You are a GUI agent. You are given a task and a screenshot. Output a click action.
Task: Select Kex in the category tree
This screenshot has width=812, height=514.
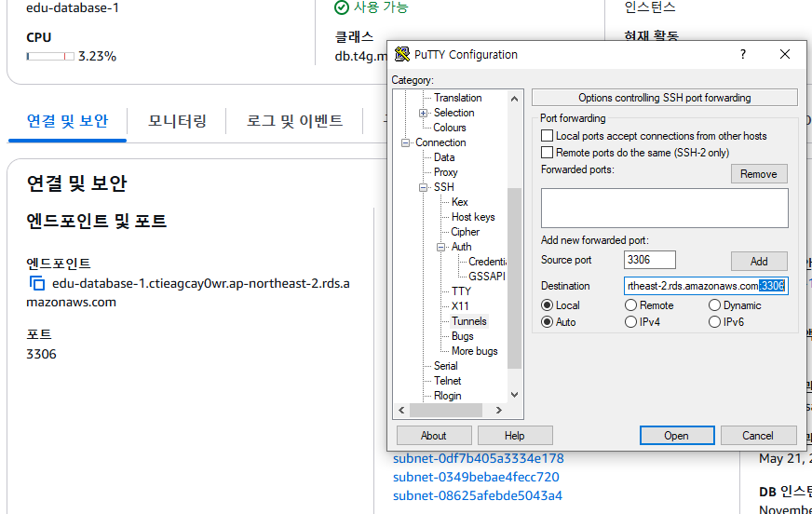coord(459,202)
